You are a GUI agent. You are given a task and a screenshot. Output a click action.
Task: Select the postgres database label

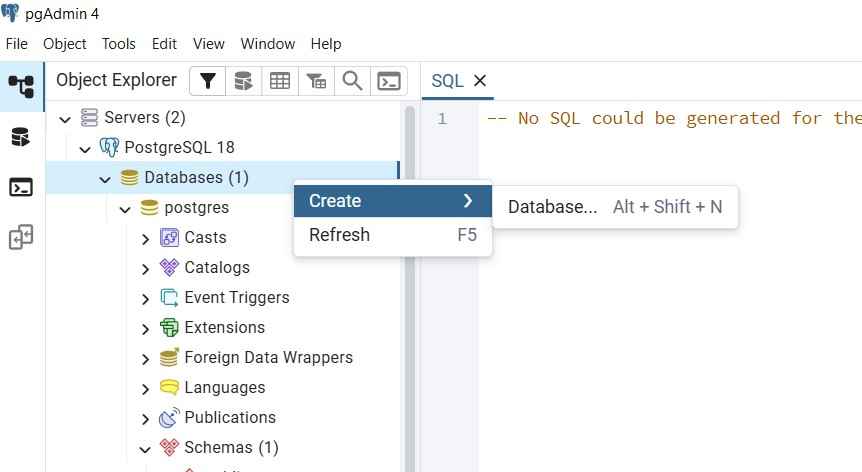point(196,208)
